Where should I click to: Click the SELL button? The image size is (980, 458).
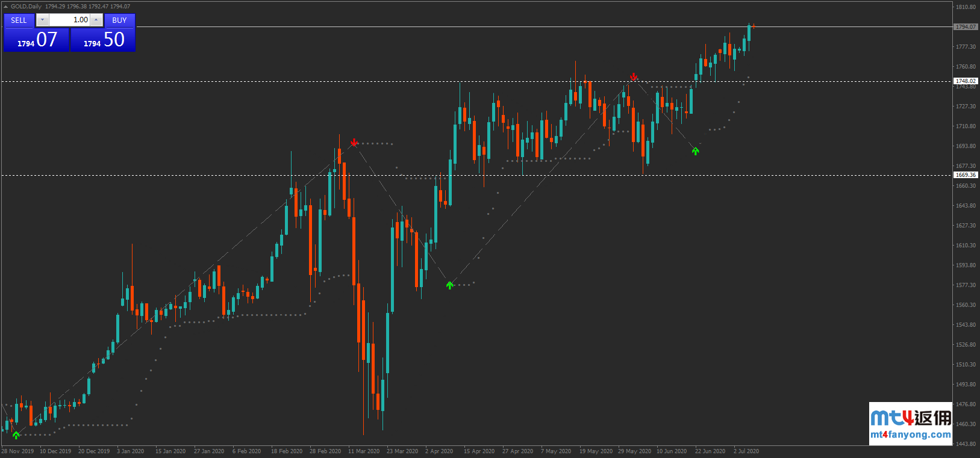pyautogui.click(x=19, y=20)
